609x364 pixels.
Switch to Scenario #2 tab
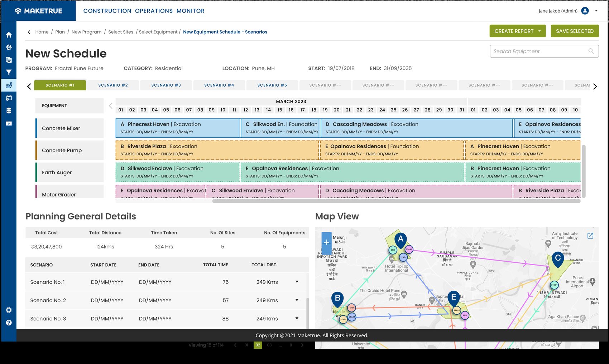[x=113, y=85]
